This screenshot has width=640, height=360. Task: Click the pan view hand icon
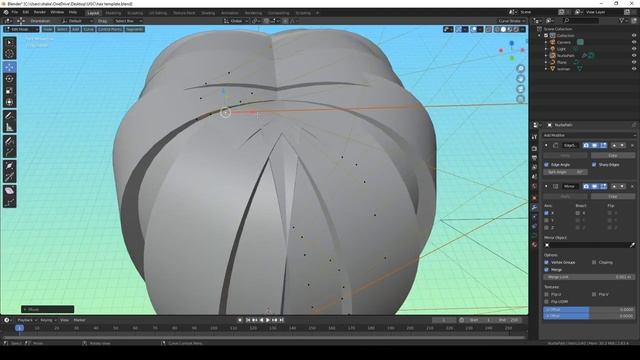point(520,78)
